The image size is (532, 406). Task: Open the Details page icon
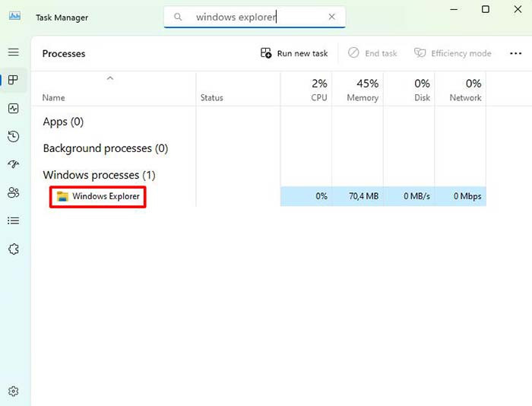click(x=13, y=220)
